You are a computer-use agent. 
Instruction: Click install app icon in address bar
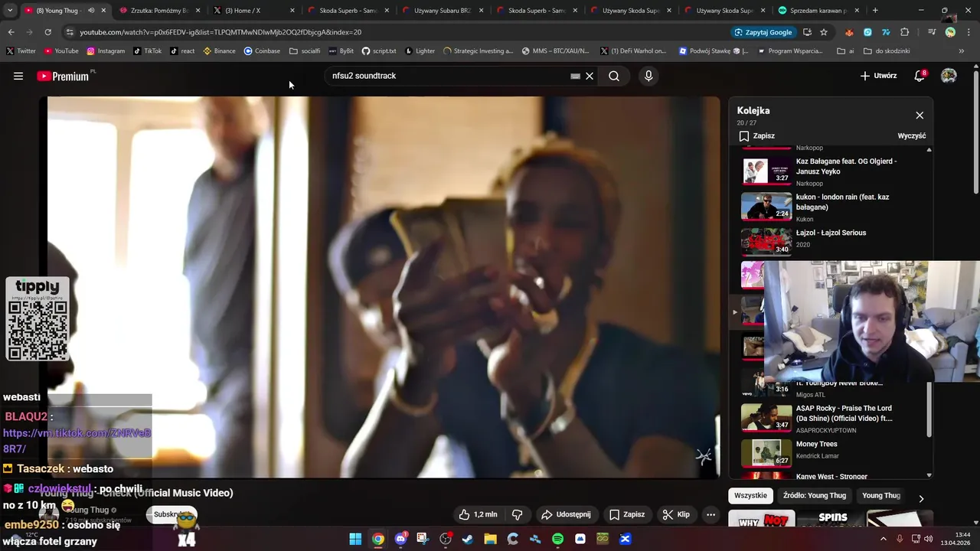pos(807,32)
